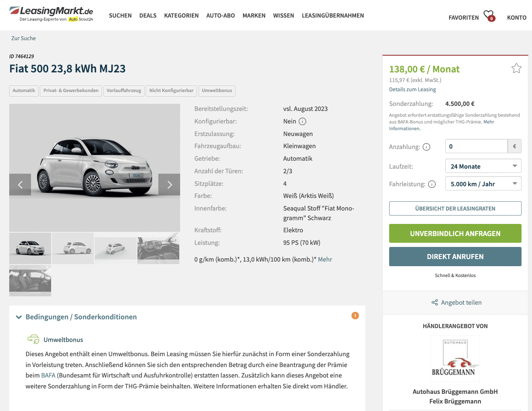The image size is (532, 411).
Task: Click the 138,00 € / Monat price
Action: click(424, 69)
